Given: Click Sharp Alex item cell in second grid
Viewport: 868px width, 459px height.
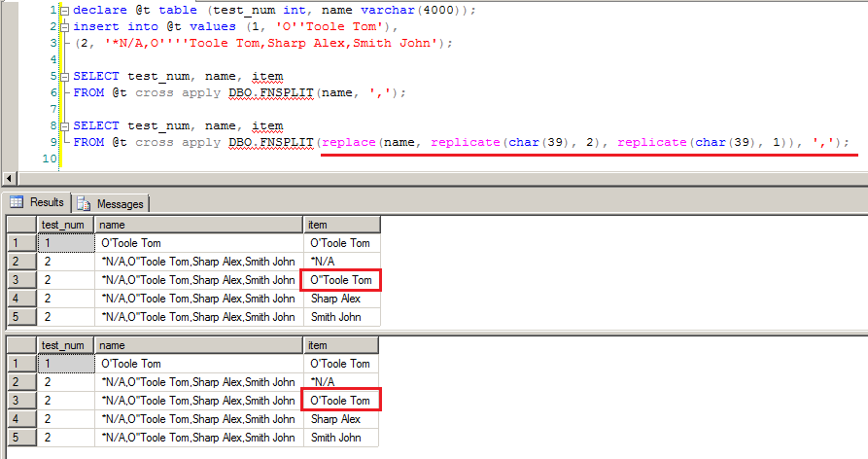Looking at the screenshot, I should [341, 419].
